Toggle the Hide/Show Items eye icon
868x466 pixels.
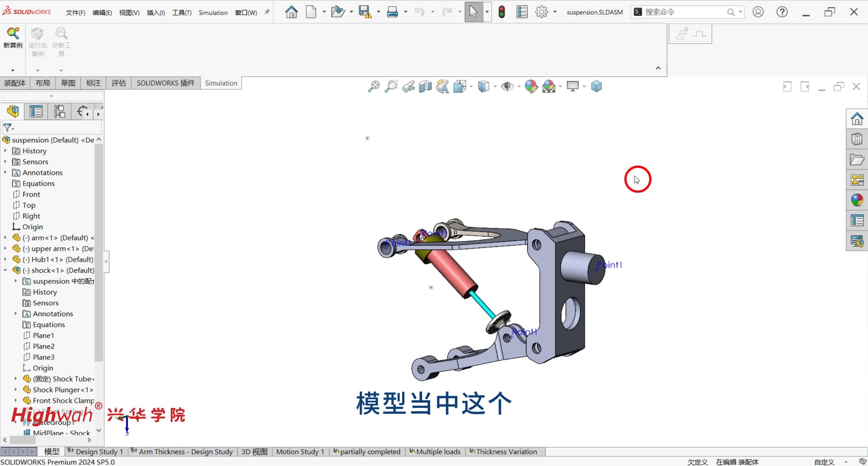pyautogui.click(x=507, y=87)
